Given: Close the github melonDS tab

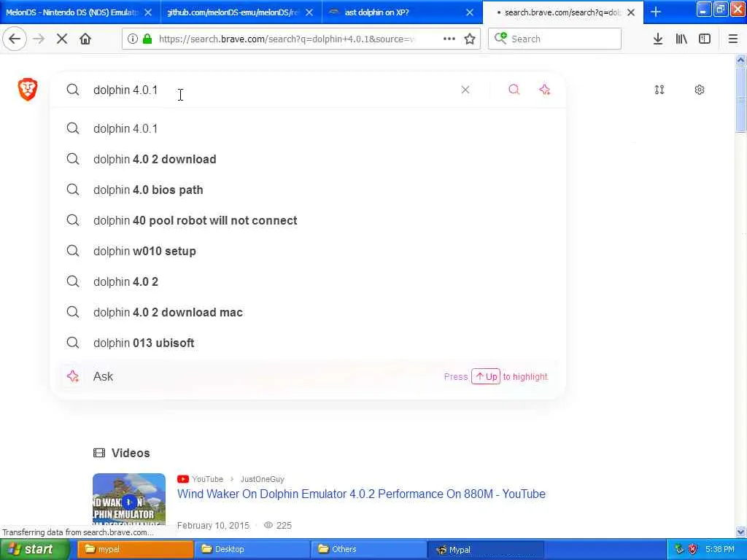Looking at the screenshot, I should click(309, 12).
